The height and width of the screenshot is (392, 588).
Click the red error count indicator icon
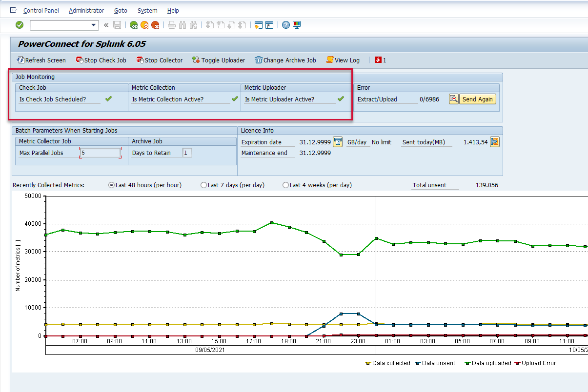(x=378, y=60)
